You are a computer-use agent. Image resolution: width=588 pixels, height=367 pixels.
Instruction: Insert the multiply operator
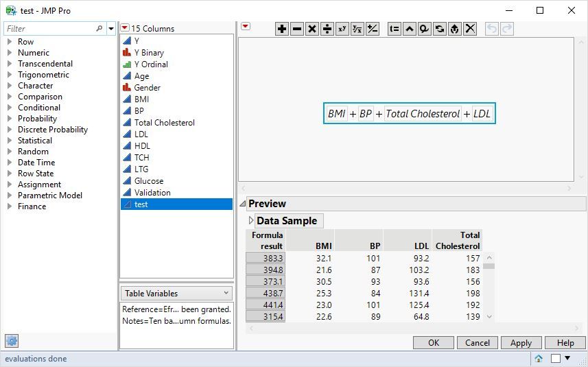tap(312, 29)
